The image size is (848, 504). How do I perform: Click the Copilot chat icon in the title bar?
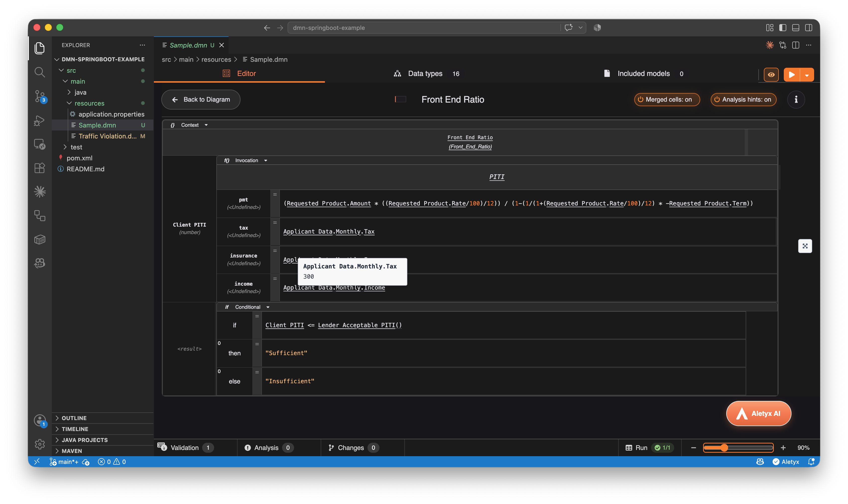coord(569,27)
